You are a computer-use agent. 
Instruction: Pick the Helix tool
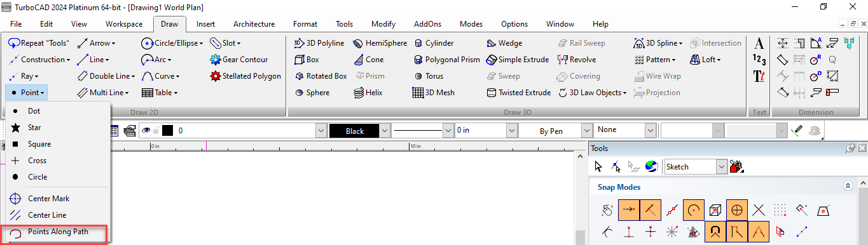click(x=368, y=93)
